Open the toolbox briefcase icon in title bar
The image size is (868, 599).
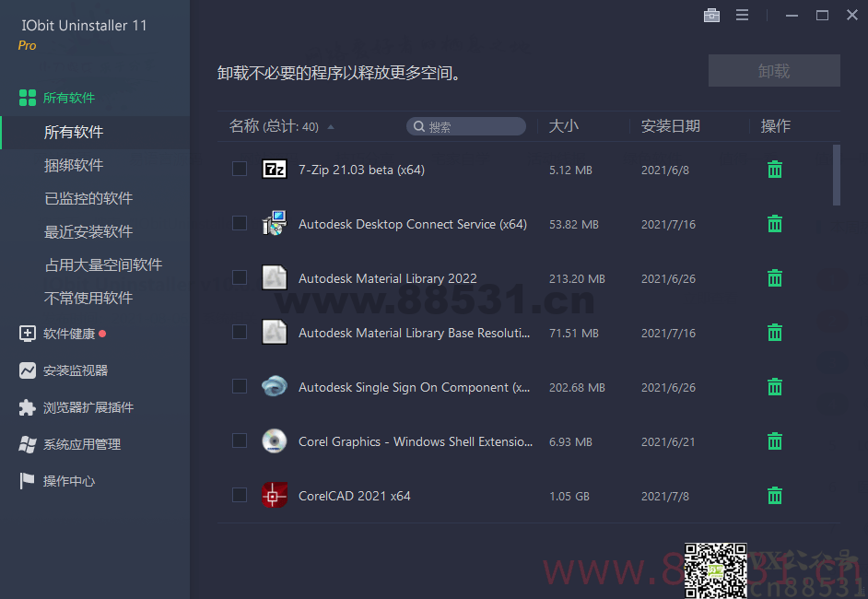pos(711,16)
